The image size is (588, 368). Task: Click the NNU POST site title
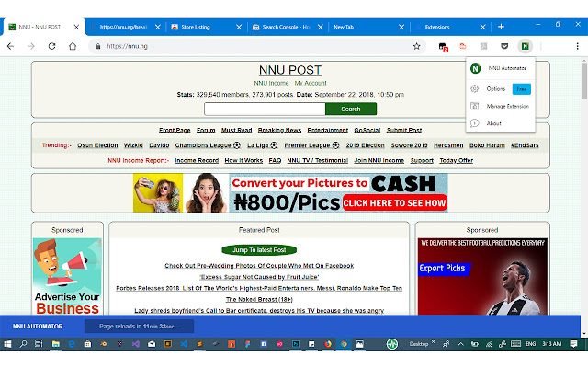[x=290, y=70]
